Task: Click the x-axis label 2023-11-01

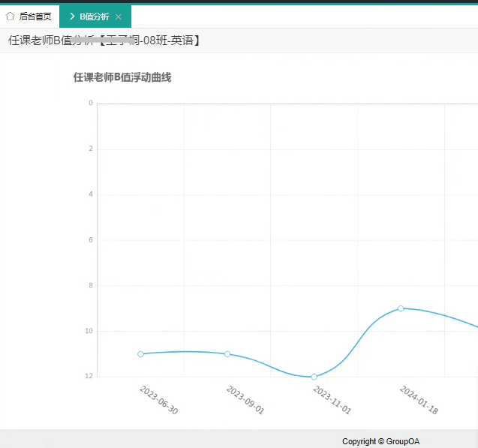Action: click(332, 400)
